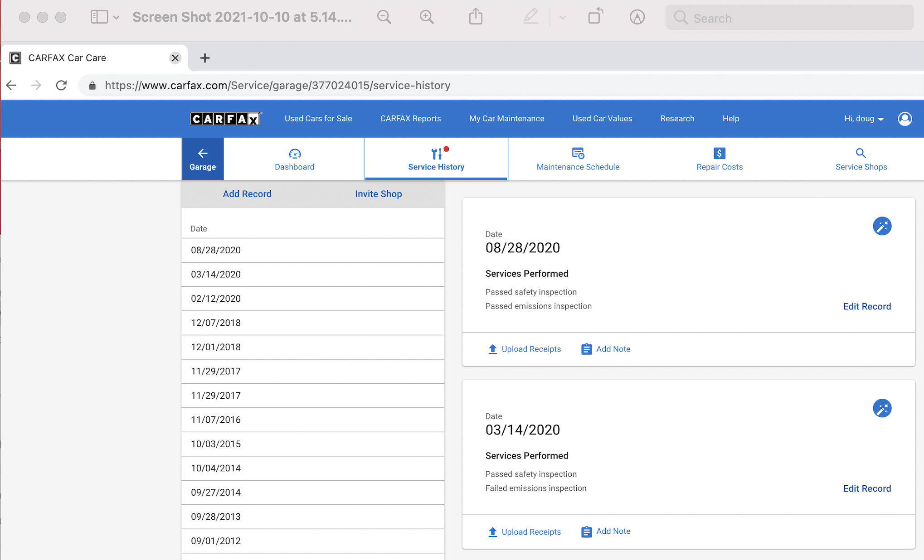Expand the Hi, doug account dropdown
Screen dimensions: 924x560
coord(864,119)
